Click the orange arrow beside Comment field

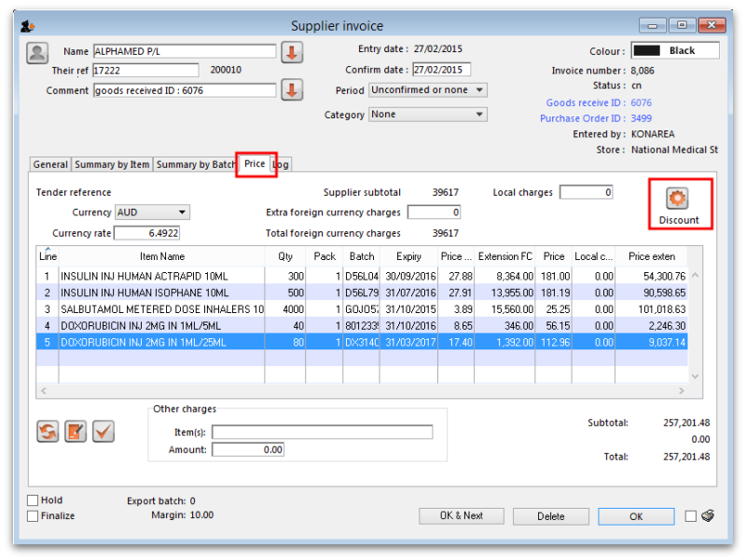pos(292,90)
